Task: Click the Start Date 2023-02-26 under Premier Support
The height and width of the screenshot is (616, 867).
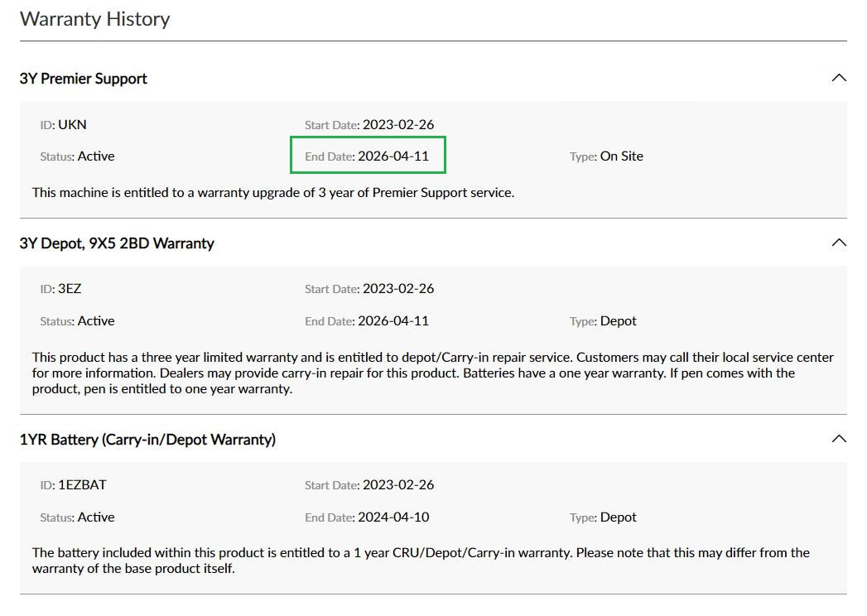Action: pos(400,124)
